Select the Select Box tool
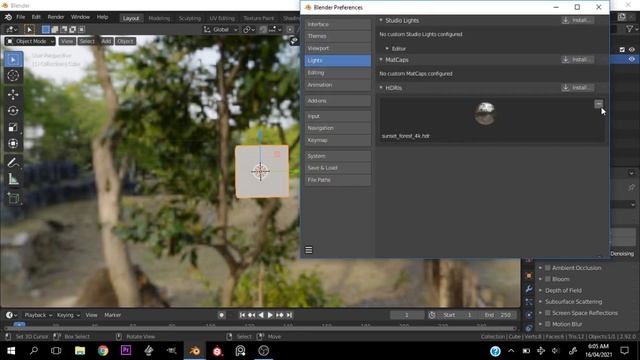 [13, 60]
